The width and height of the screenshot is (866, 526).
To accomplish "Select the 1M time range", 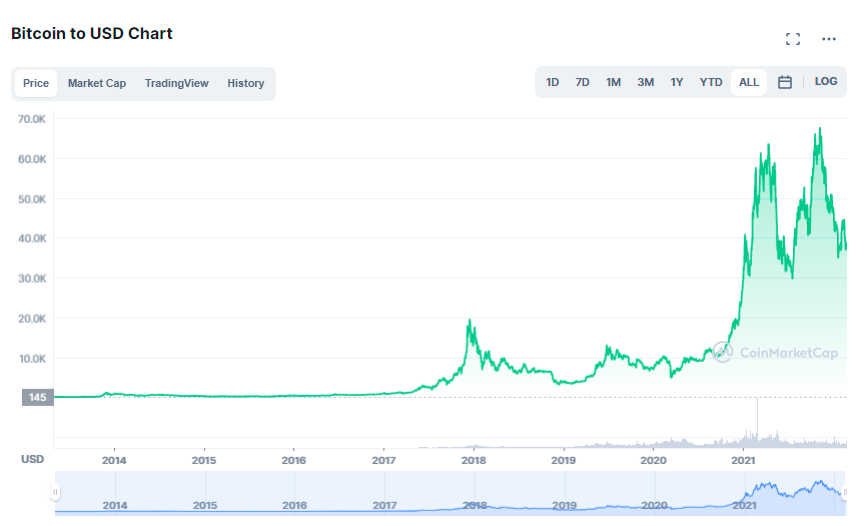I will [x=613, y=82].
